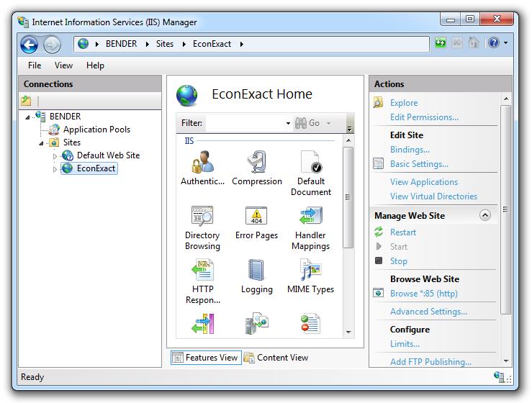Click the View Applications link
Image resolution: width=532 pixels, height=403 pixels.
[424, 182]
